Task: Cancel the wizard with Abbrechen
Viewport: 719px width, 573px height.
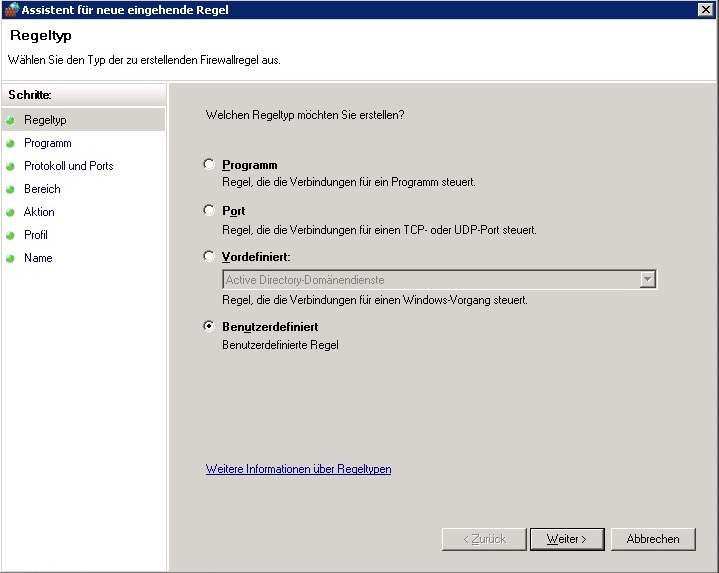Action: click(652, 539)
